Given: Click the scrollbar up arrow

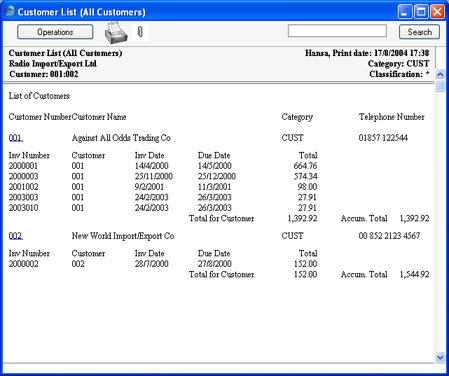Looking at the screenshot, I should [x=440, y=74].
